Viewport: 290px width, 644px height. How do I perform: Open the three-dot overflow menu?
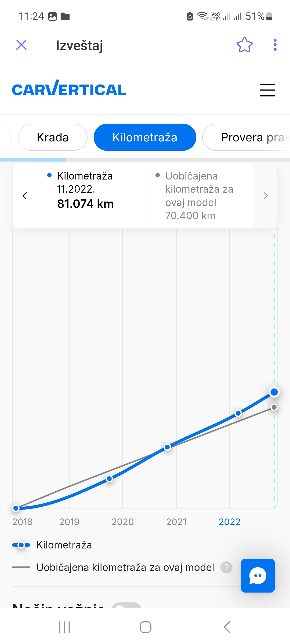275,45
